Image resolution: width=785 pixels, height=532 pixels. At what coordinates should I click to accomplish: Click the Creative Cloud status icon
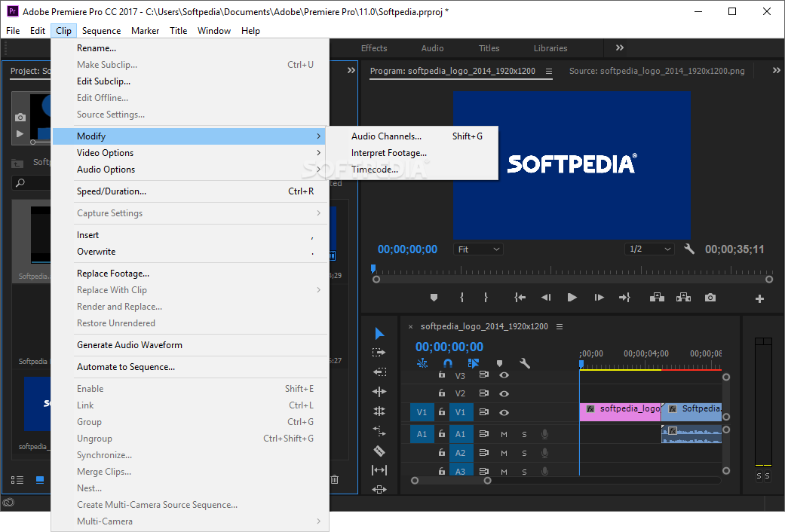(x=8, y=503)
